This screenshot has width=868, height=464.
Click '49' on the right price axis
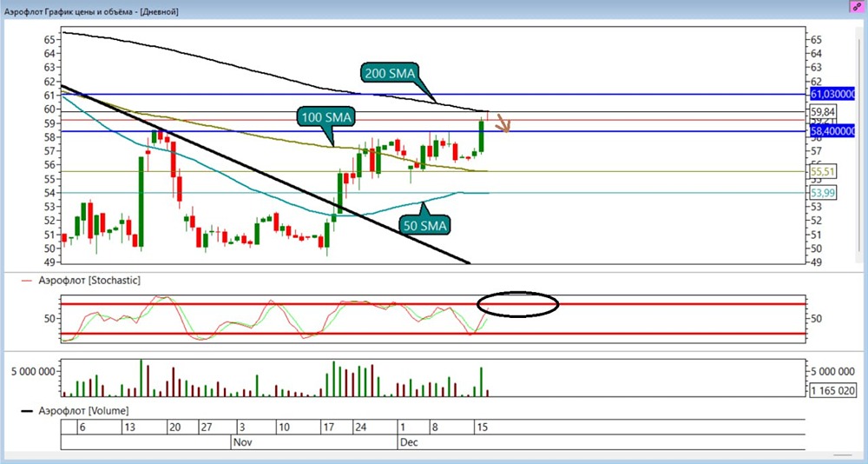coord(817,262)
